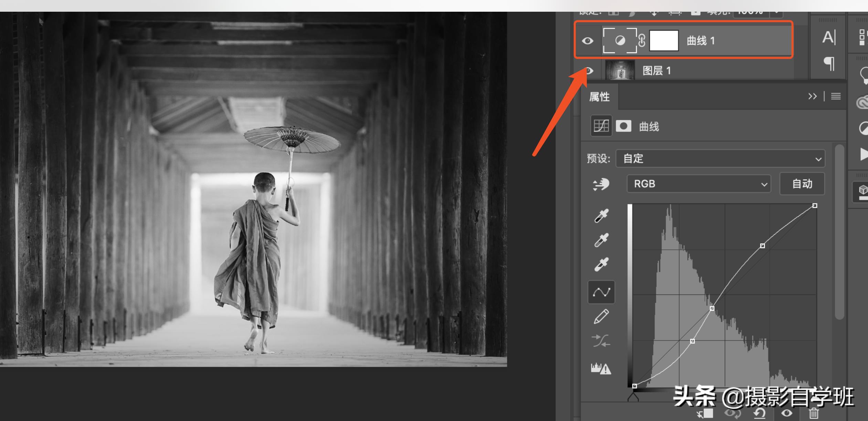Open the 预设 preset dropdown

(x=720, y=159)
